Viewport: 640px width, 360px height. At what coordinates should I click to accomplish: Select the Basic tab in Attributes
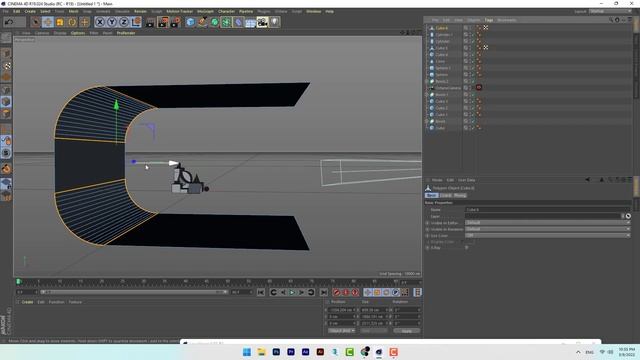click(x=431, y=196)
